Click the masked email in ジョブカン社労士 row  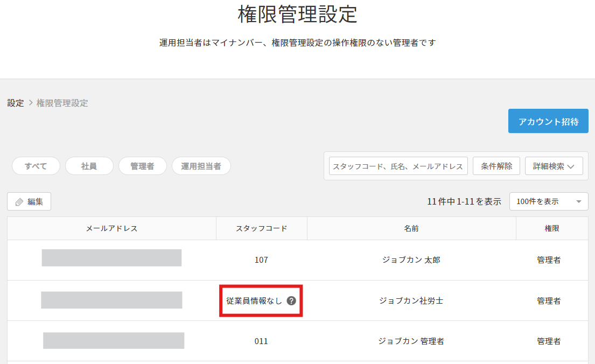[x=111, y=300]
